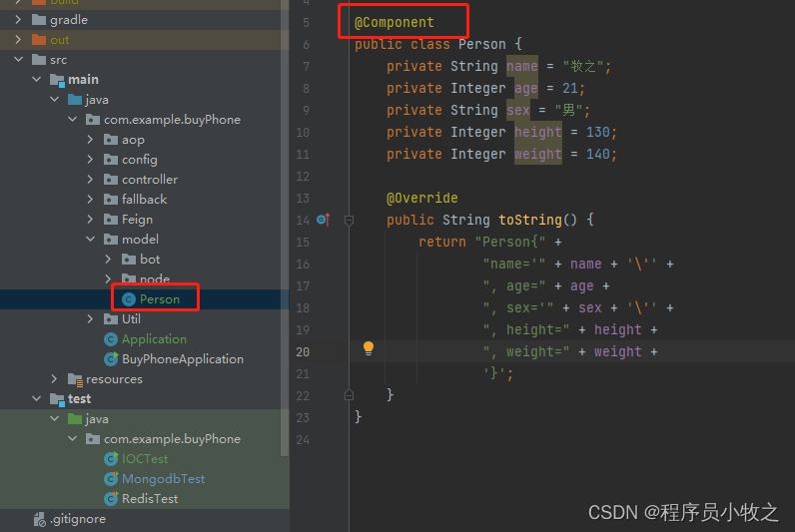The image size is (795, 532).
Task: Click the value 130 on line 10
Action: 598,132
